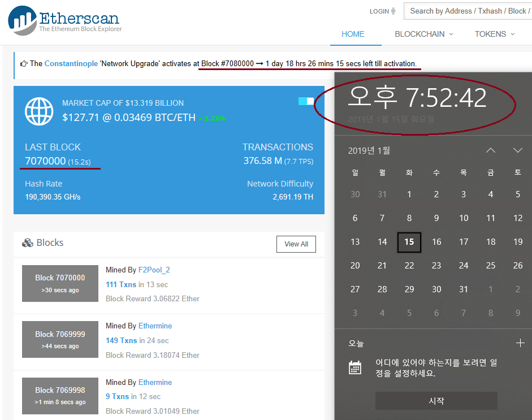This screenshot has width=532, height=420.
Task: Select January 24 in calendar
Action: click(x=464, y=266)
